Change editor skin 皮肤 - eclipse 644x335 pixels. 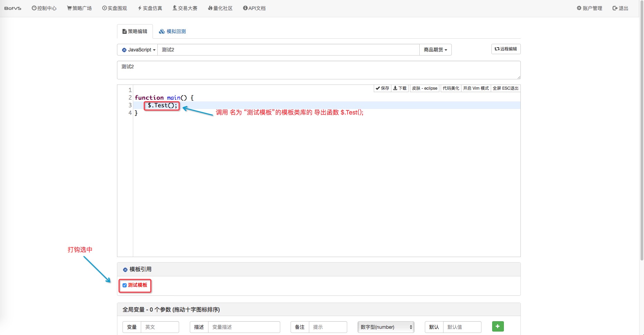[425, 88]
